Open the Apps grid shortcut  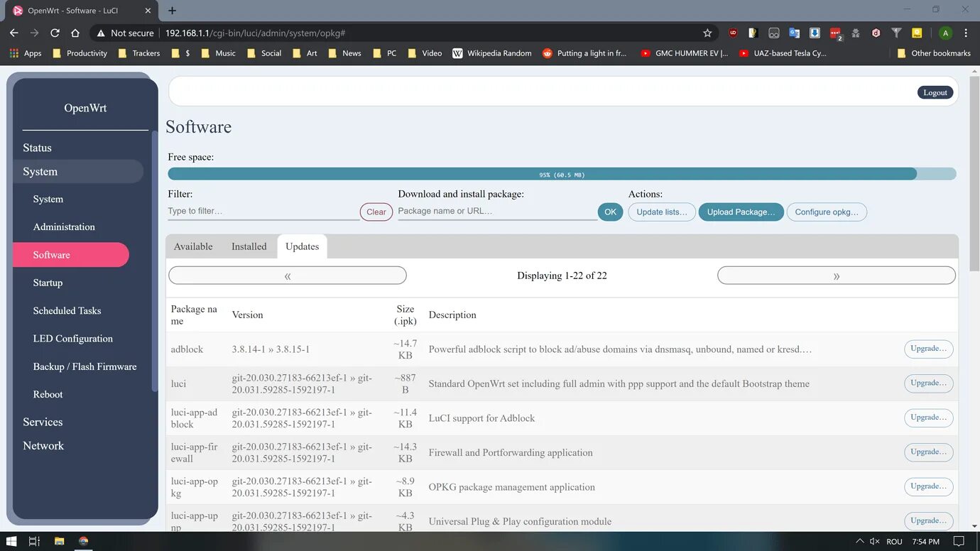pyautogui.click(x=26, y=53)
